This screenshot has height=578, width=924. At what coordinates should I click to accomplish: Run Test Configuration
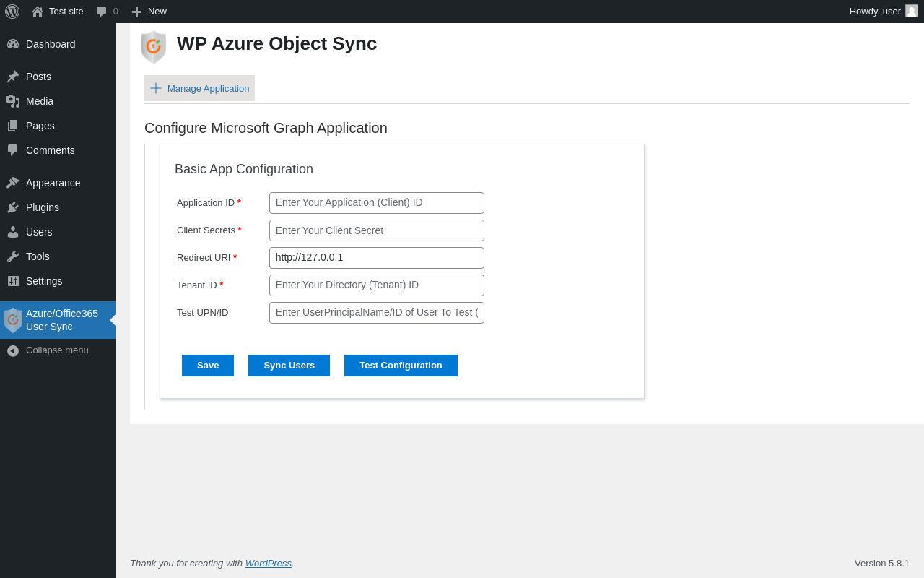(x=401, y=366)
